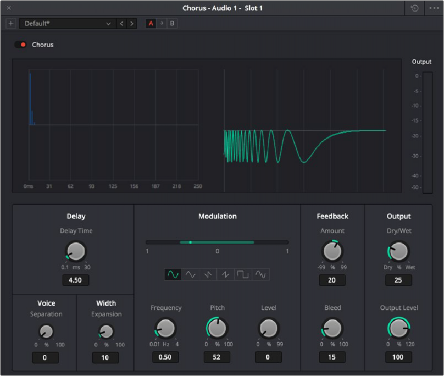Click the Delay Time knob
The width and height of the screenshot is (444, 376).
(x=76, y=251)
